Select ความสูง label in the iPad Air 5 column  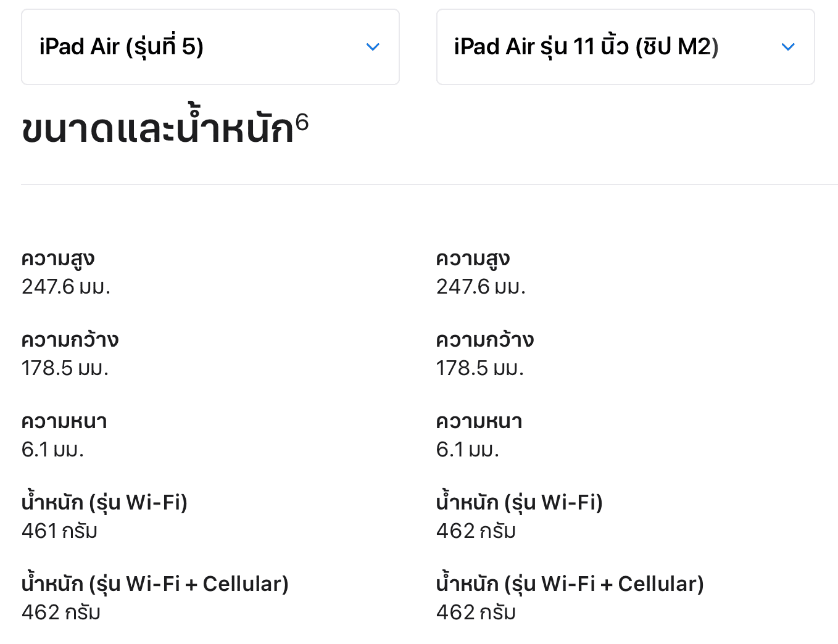tap(58, 259)
